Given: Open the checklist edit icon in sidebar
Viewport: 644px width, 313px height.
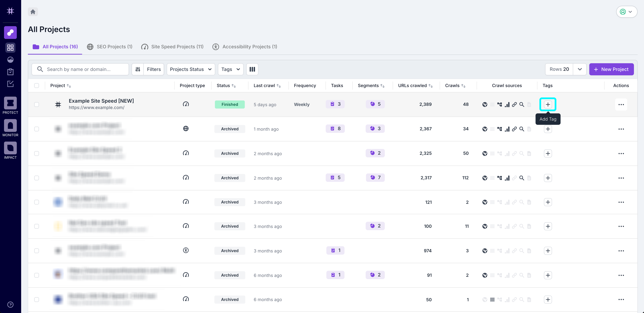Looking at the screenshot, I should coord(10,84).
